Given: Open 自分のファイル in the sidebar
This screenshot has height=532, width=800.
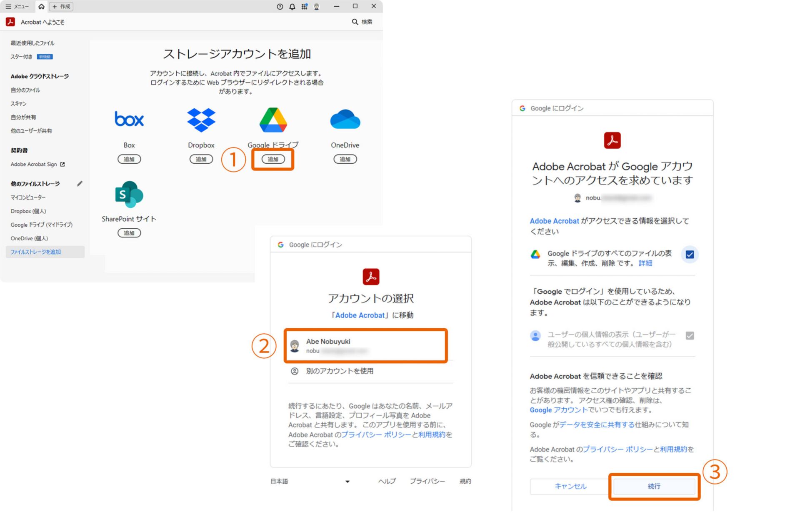Looking at the screenshot, I should (25, 90).
